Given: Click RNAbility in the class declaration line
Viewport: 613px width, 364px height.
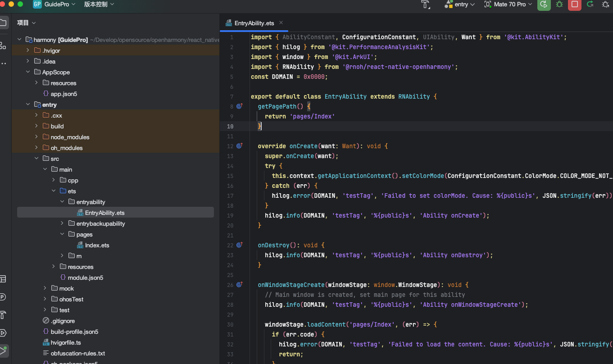Looking at the screenshot, I should click(414, 96).
